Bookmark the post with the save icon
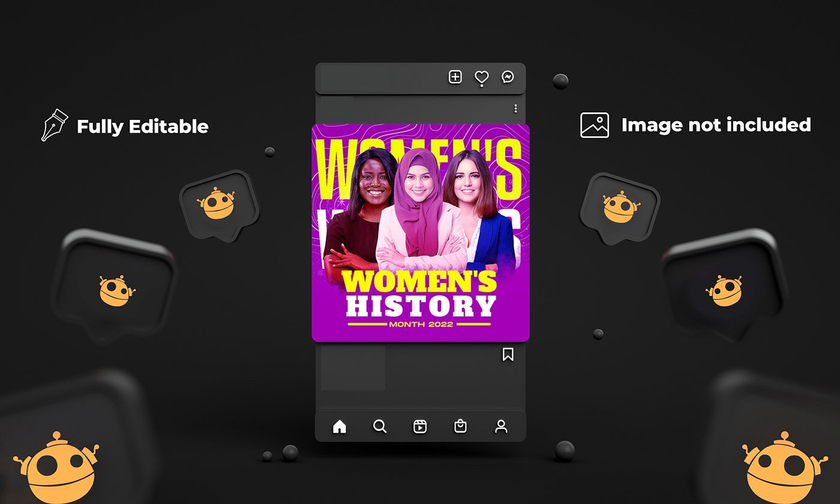This screenshot has height=504, width=840. click(508, 355)
